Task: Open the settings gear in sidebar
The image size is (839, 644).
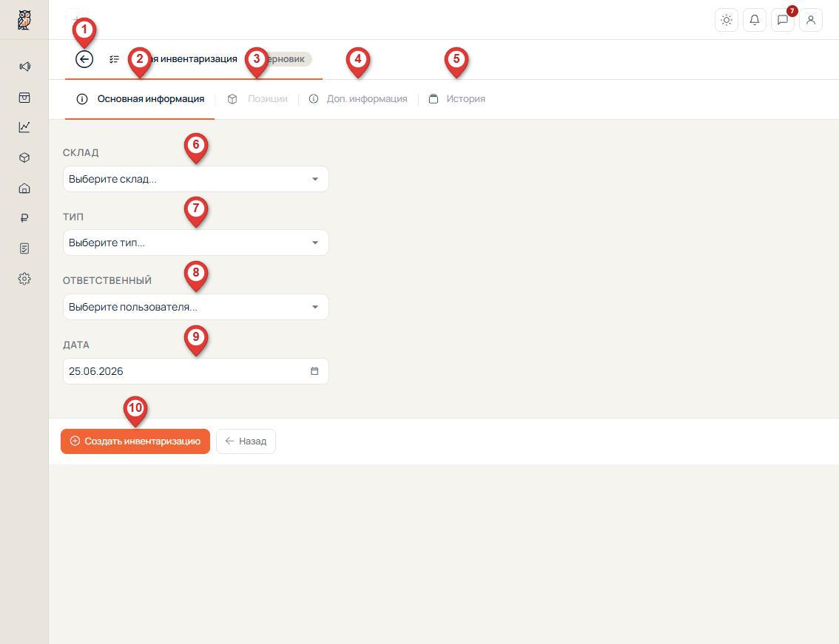Action: pos(24,279)
